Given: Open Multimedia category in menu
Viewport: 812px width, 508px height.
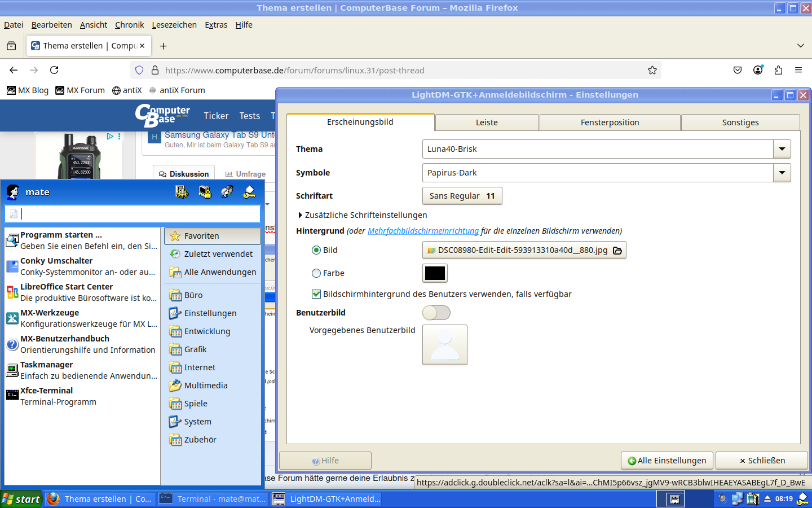Looking at the screenshot, I should (213, 386).
